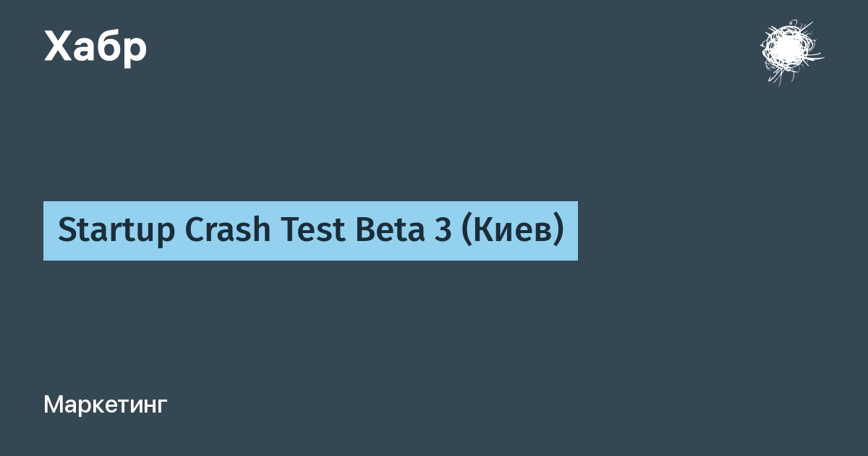Viewport: 868px width, 456px height.
Task: Click the letter р in the Хабр logo
Action: [135, 51]
